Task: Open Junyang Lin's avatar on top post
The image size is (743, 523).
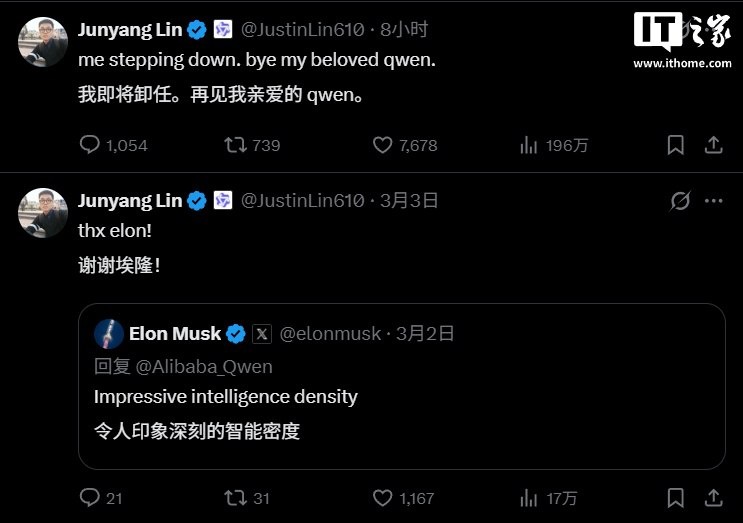Action: [43, 42]
